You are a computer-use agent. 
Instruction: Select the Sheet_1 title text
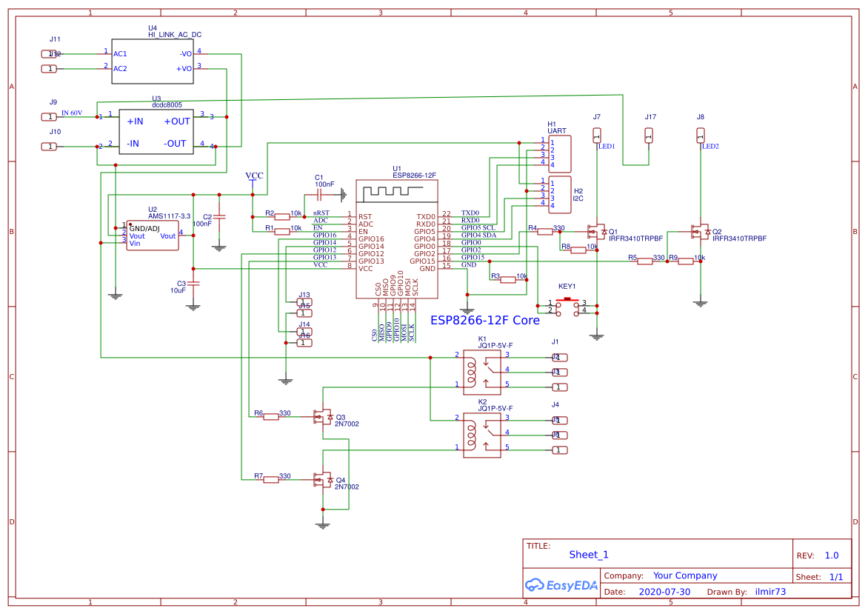pos(587,554)
